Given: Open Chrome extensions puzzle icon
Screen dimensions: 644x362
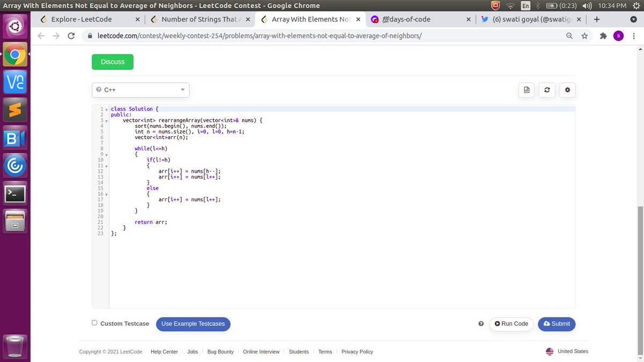Looking at the screenshot, I should (603, 36).
